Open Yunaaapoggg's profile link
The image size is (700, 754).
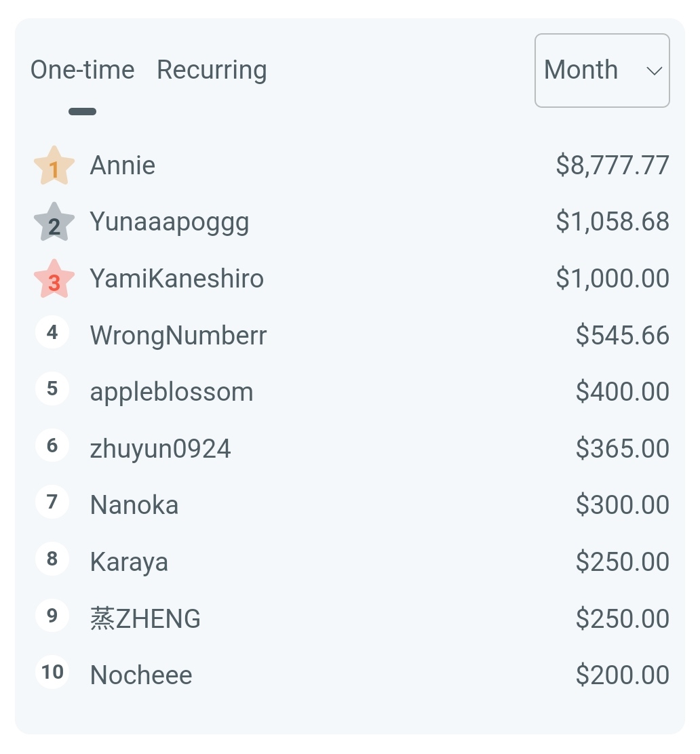coord(170,222)
